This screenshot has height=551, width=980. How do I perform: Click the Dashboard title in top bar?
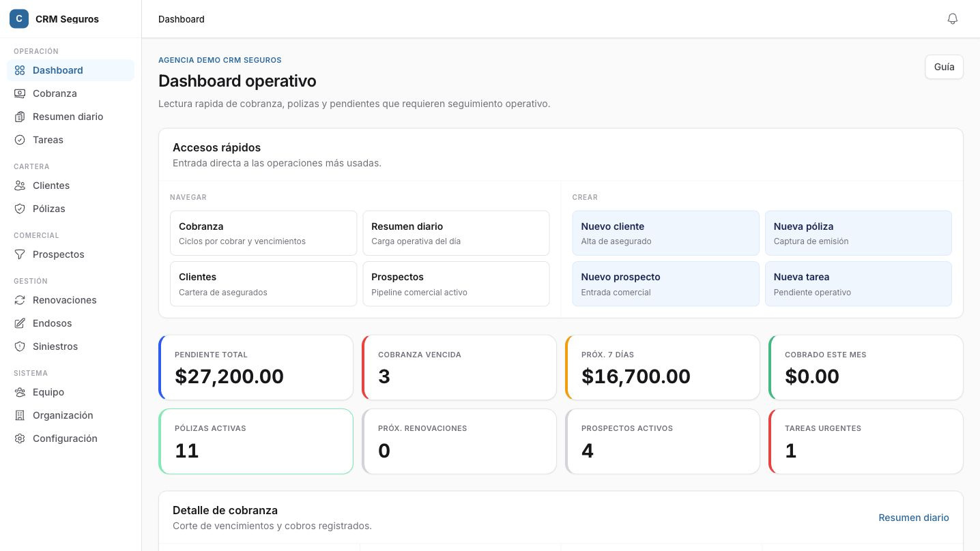click(182, 19)
